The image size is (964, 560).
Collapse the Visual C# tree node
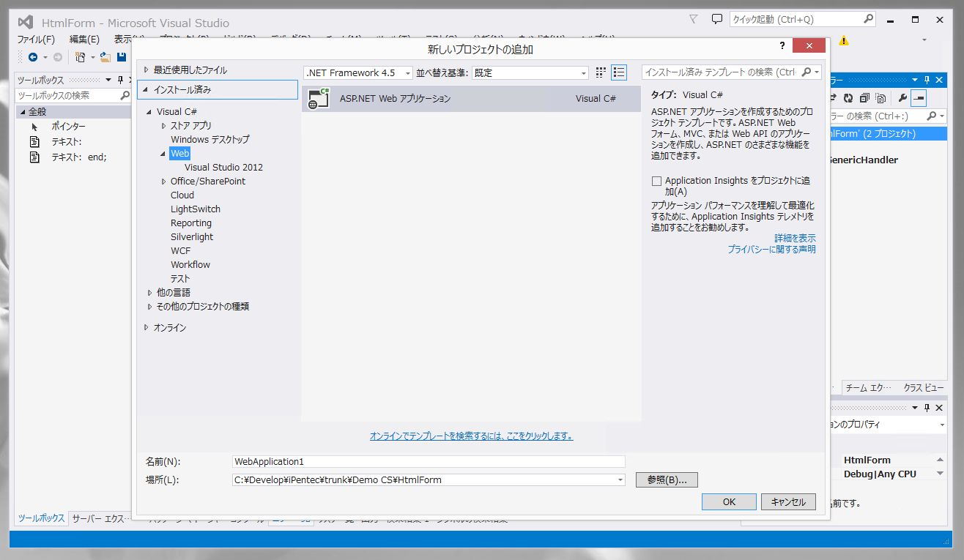(x=149, y=112)
